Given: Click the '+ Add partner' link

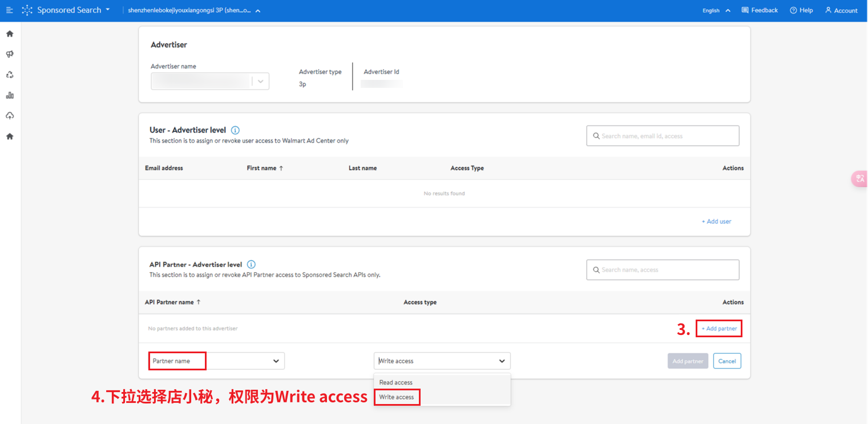Looking at the screenshot, I should point(719,329).
